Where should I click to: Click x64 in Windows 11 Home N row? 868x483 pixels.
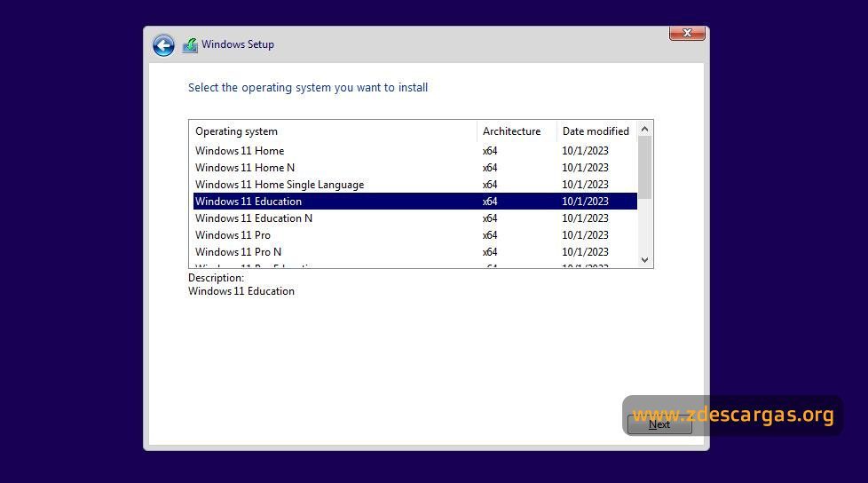coord(490,167)
